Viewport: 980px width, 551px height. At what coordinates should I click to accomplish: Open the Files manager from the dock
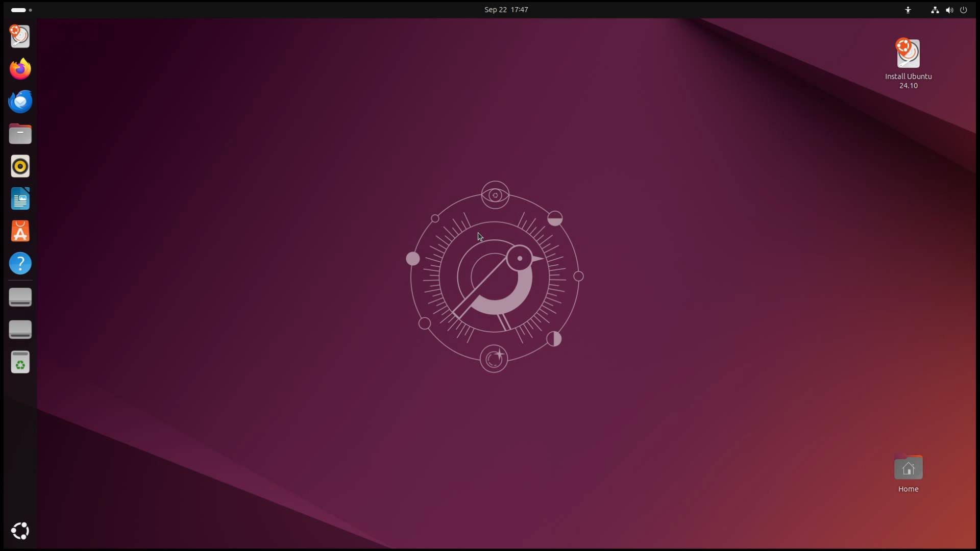[x=20, y=134]
